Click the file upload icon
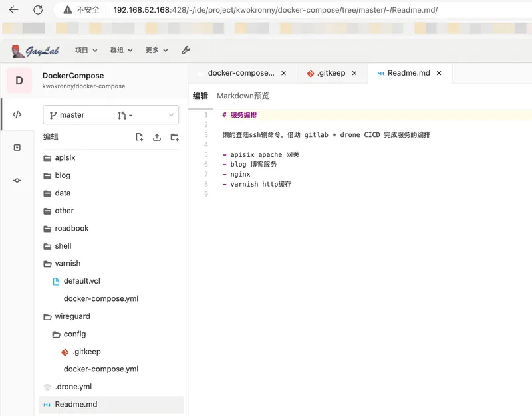Screen dimensions: 532x416 157,137
